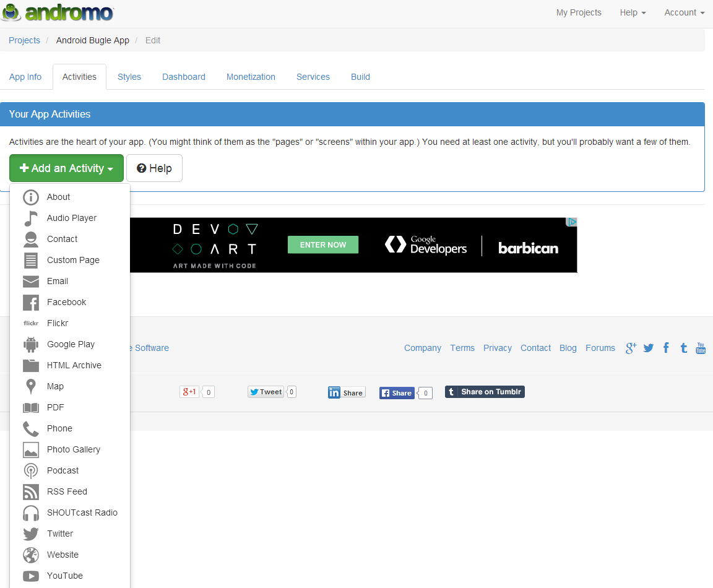This screenshot has width=713, height=588.
Task: Open the Terms footer link
Action: tap(462, 348)
